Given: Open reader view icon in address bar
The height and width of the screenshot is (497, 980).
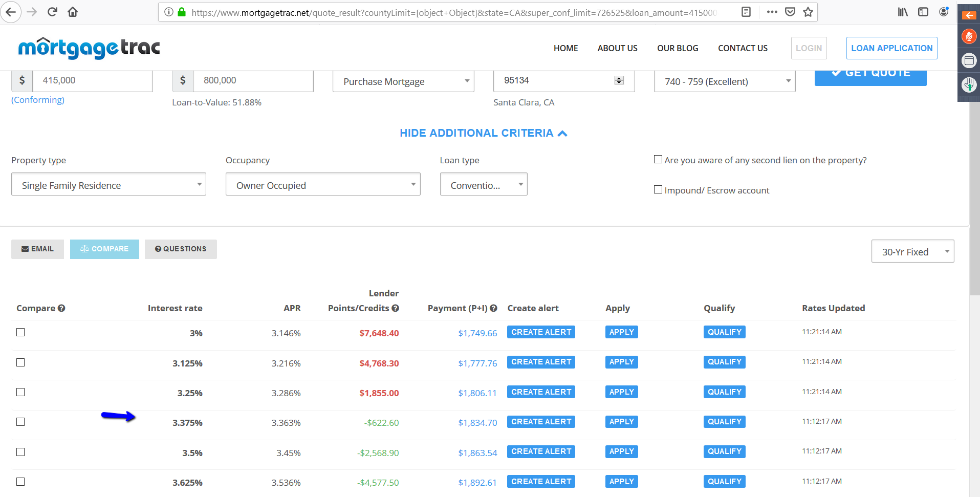Looking at the screenshot, I should (x=746, y=12).
